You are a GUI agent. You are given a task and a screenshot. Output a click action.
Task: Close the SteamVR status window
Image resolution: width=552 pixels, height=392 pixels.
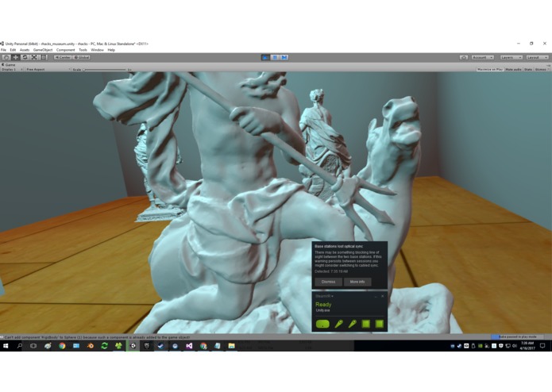point(383,296)
